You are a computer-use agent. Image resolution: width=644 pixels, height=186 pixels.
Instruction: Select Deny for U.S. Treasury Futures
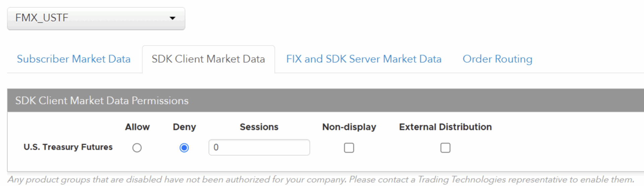pyautogui.click(x=184, y=148)
